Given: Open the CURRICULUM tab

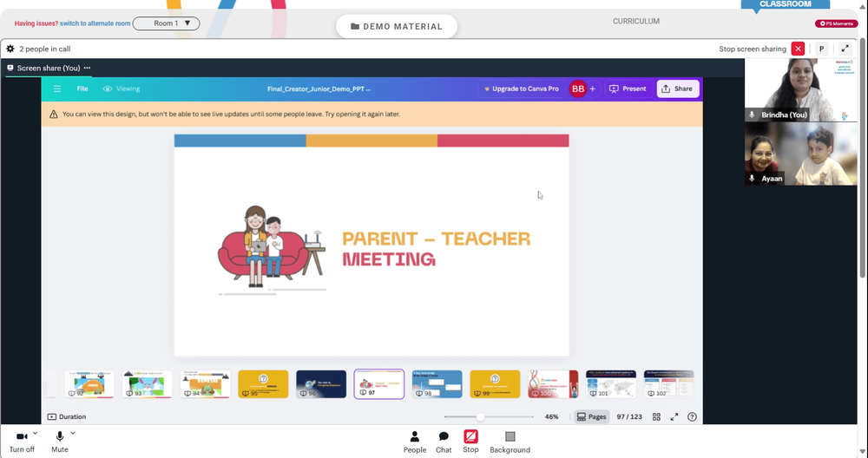Looking at the screenshot, I should tap(636, 21).
